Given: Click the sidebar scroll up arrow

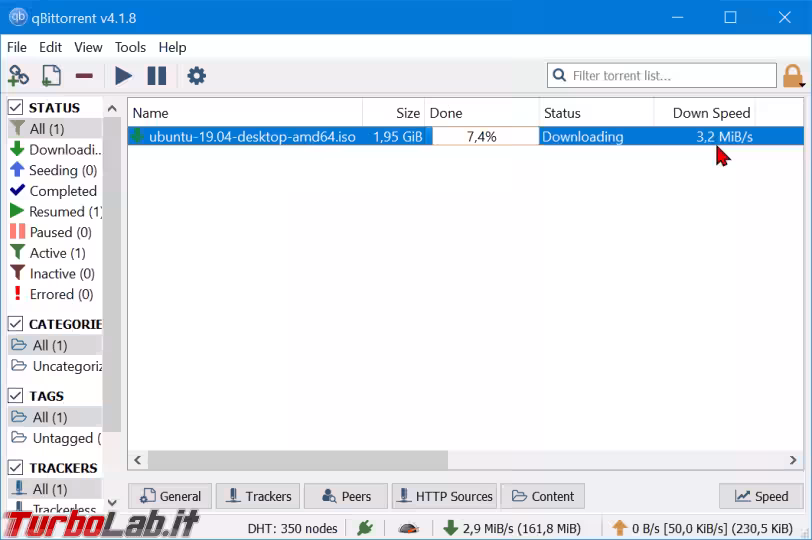Looking at the screenshot, I should (112, 108).
